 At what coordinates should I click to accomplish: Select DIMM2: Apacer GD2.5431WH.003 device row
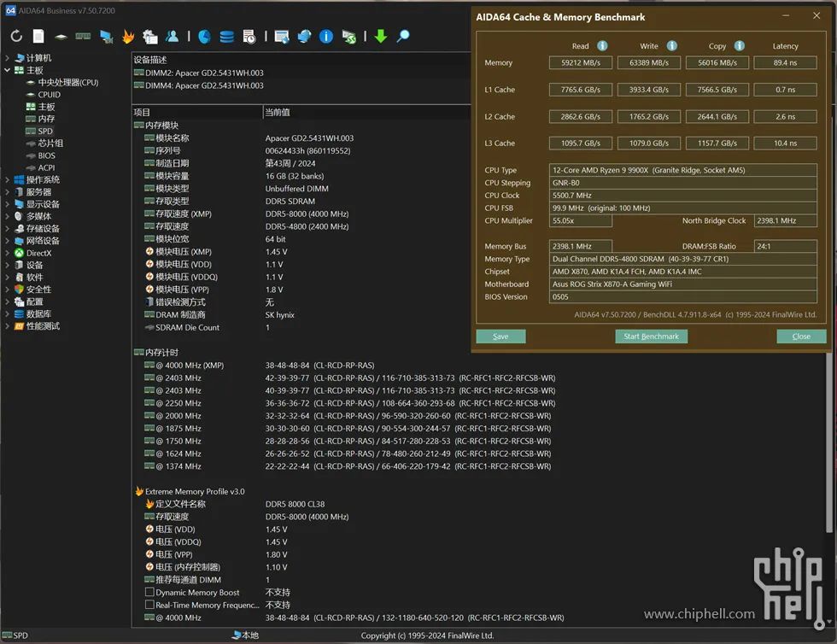click(x=204, y=73)
